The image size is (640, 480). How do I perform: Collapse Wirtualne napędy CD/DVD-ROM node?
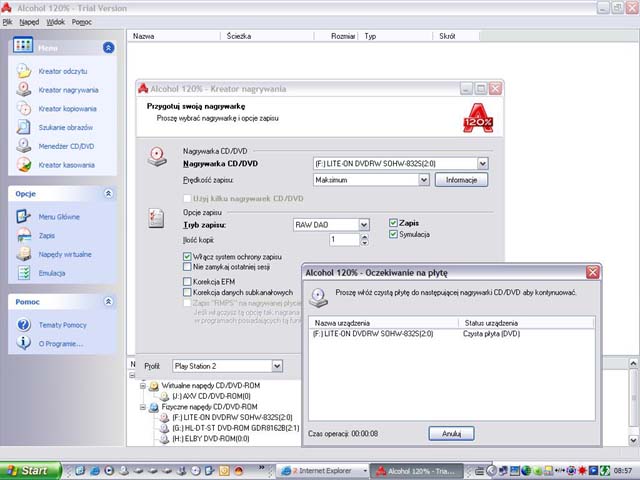(143, 385)
